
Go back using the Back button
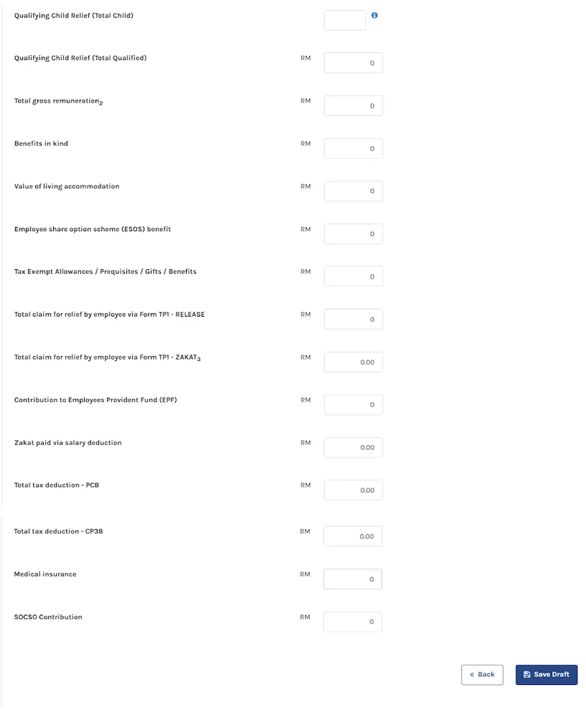482,675
